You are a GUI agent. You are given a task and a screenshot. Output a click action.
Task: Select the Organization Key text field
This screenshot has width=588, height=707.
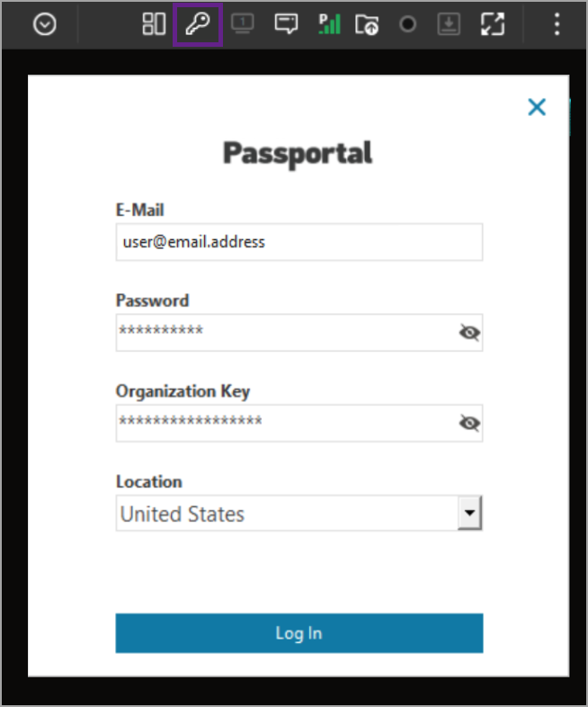tap(283, 423)
